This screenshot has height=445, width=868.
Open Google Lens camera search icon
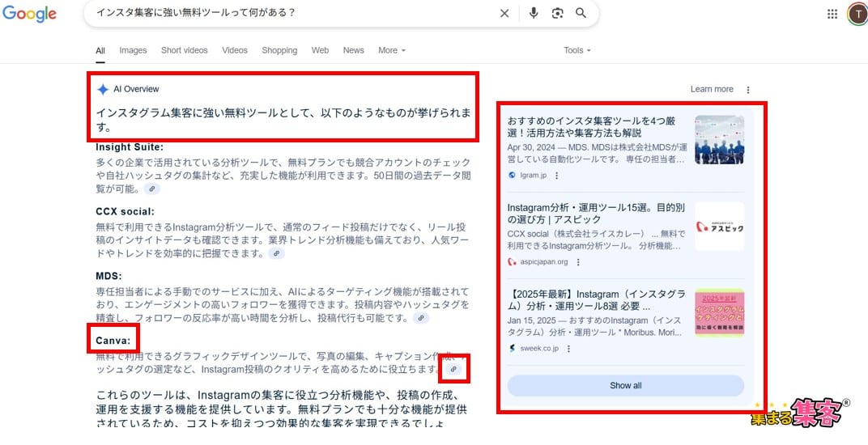click(x=557, y=13)
